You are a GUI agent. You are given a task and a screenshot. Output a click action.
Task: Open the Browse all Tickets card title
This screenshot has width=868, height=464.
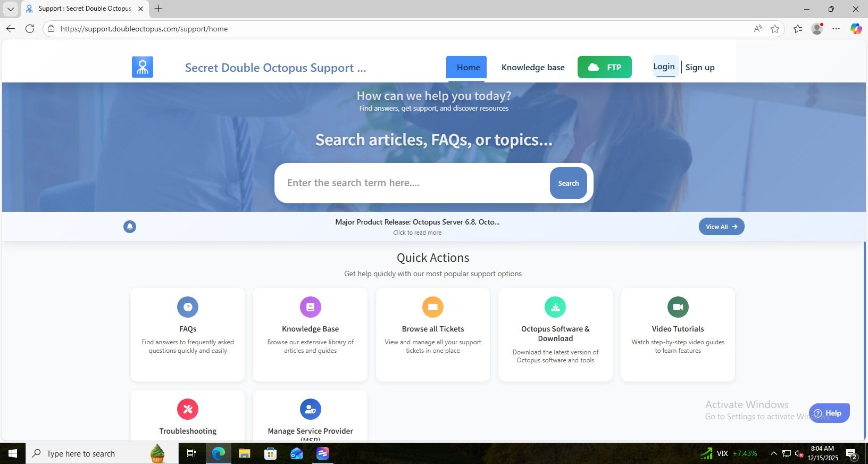(x=433, y=329)
